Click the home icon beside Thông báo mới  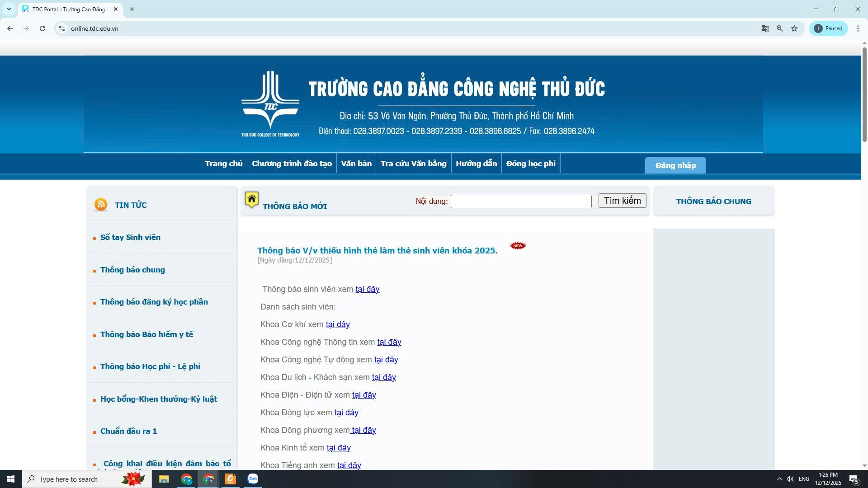(252, 199)
